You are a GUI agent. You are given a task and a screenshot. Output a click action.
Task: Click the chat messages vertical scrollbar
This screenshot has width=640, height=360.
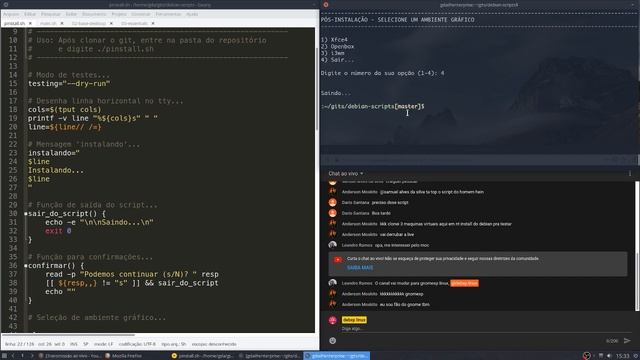click(637, 282)
